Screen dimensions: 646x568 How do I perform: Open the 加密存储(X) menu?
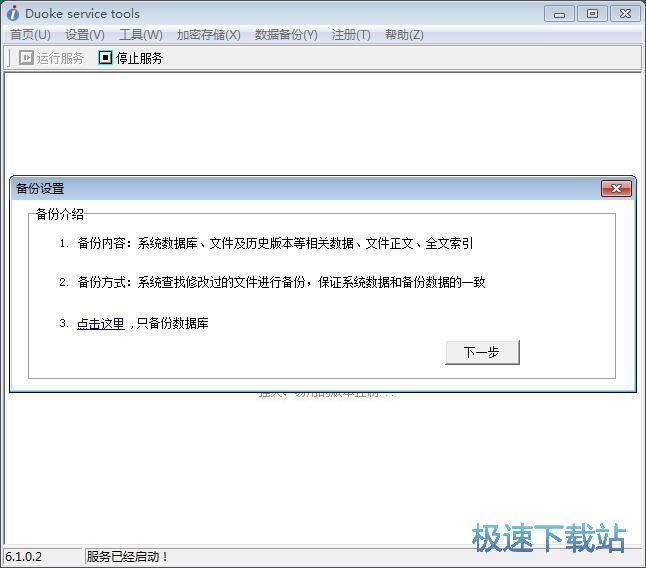[x=208, y=35]
